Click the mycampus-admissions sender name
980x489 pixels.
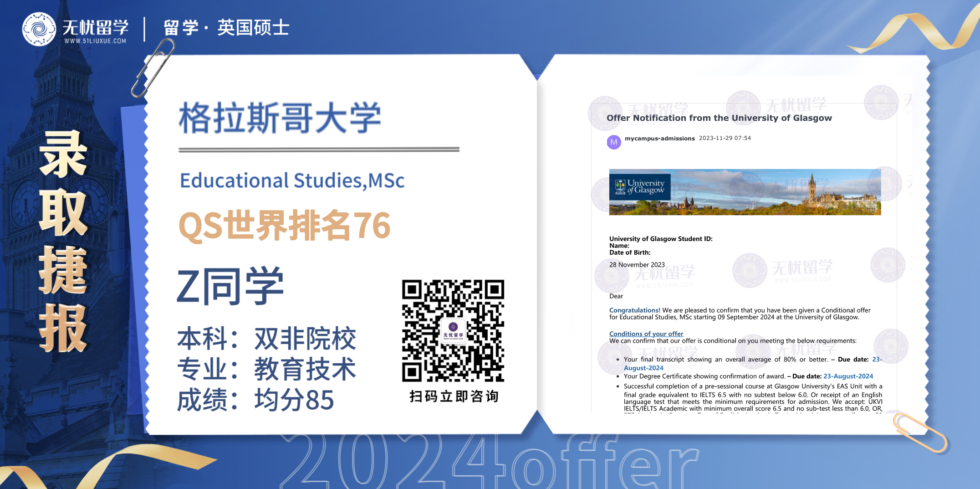click(659, 139)
